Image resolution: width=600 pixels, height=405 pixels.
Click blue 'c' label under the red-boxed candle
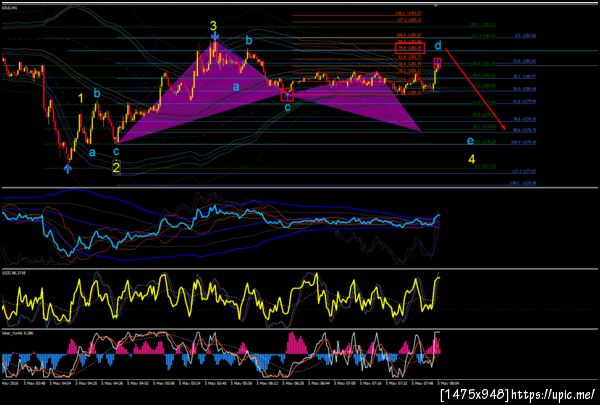pos(287,108)
